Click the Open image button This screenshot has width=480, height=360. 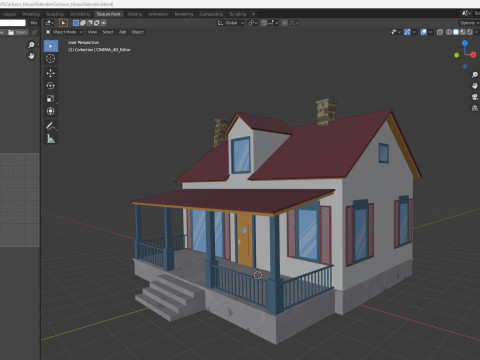pos(17,32)
